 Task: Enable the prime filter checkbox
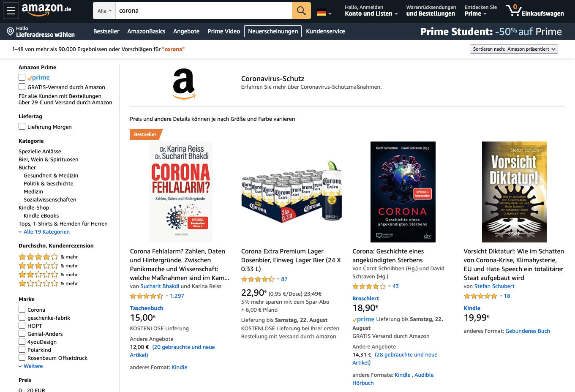pos(22,77)
